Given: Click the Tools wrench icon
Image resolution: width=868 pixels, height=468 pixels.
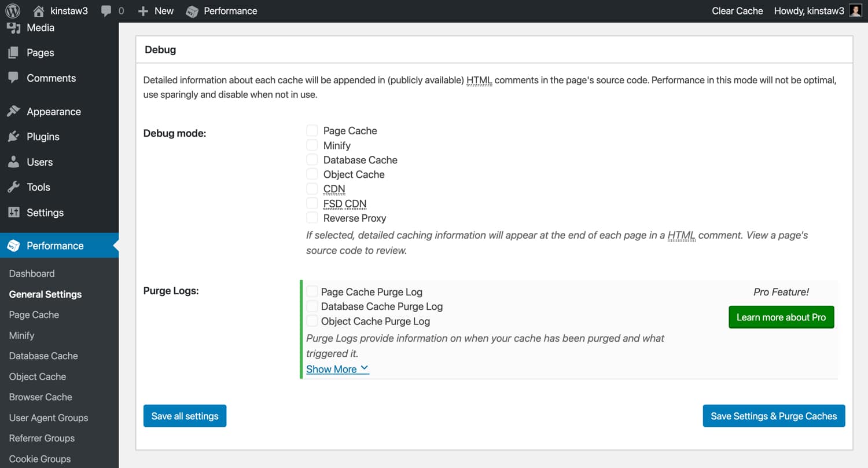Looking at the screenshot, I should [13, 187].
